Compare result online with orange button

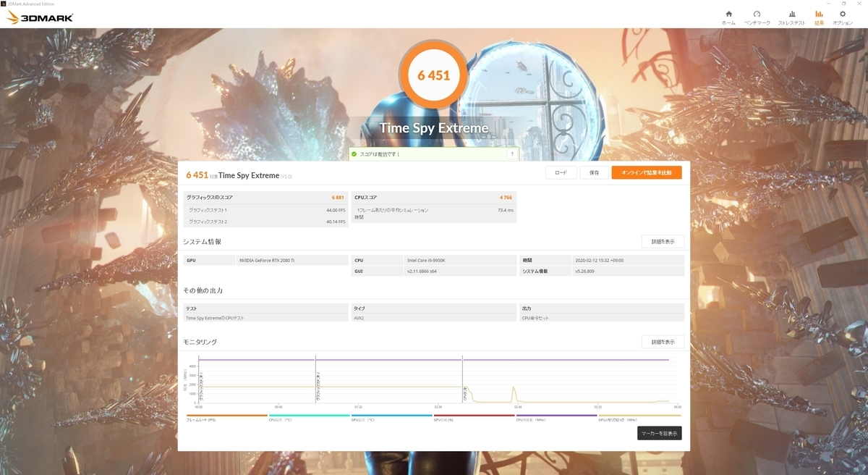[x=646, y=172]
